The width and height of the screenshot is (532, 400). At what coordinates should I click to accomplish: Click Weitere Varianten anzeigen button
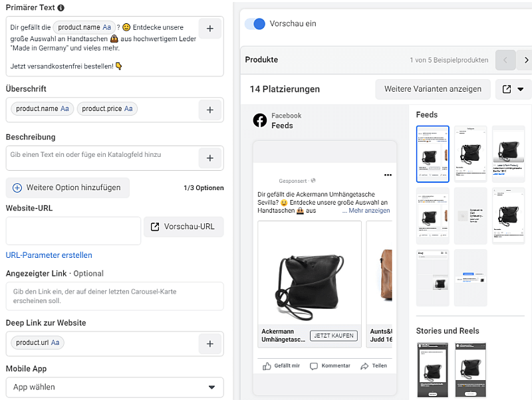click(433, 89)
